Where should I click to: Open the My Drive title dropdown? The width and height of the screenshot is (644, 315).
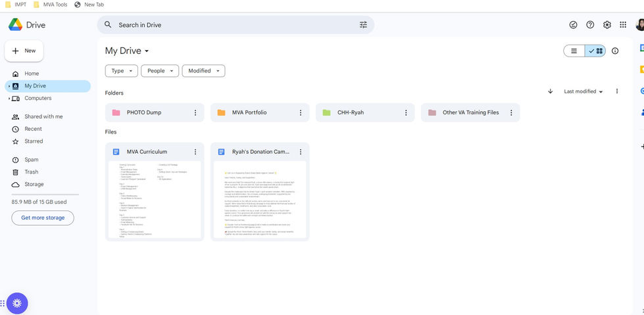(127, 51)
